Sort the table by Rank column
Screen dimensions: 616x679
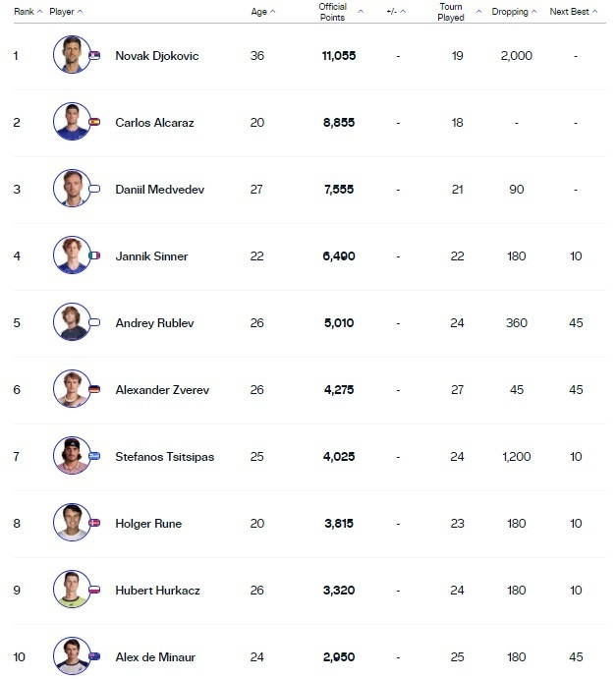pos(28,12)
